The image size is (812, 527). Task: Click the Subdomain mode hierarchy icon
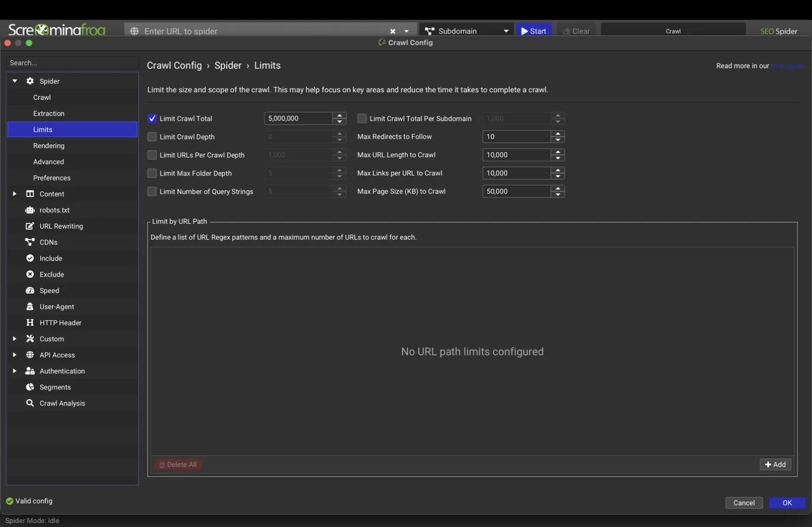[x=429, y=31]
